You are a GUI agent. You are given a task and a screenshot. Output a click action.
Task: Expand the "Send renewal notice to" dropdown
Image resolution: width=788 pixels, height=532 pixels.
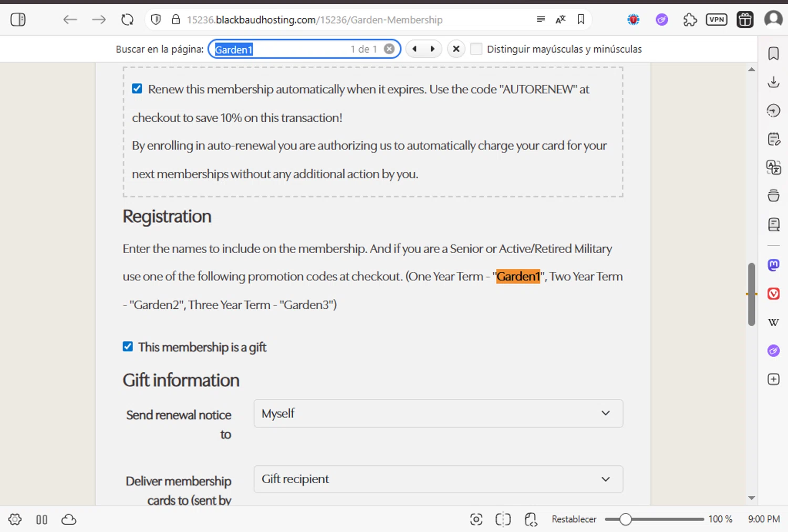click(x=438, y=413)
